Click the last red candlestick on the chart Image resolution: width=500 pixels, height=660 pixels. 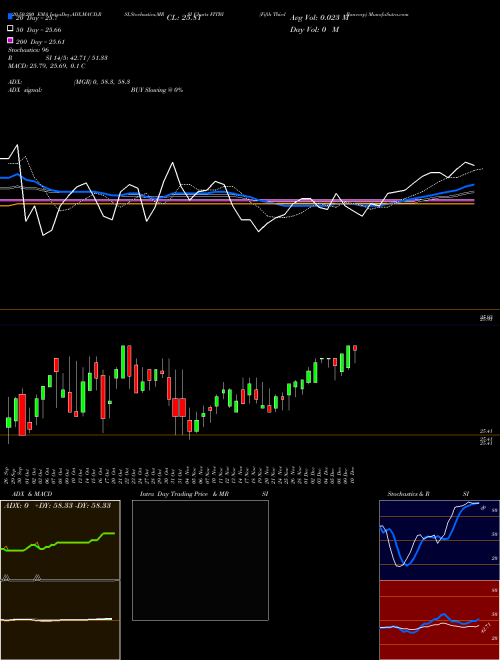(x=355, y=348)
